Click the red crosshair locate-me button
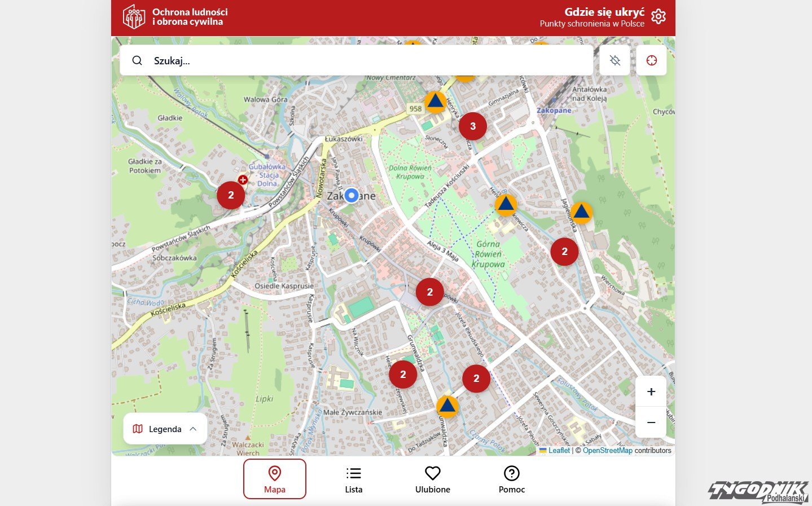This screenshot has height=506, width=812. 652,60
